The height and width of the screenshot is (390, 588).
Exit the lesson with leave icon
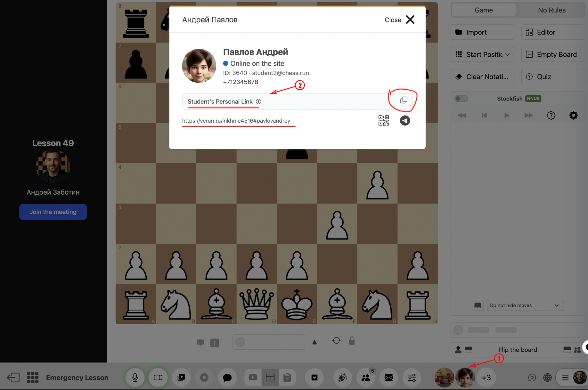click(13, 378)
